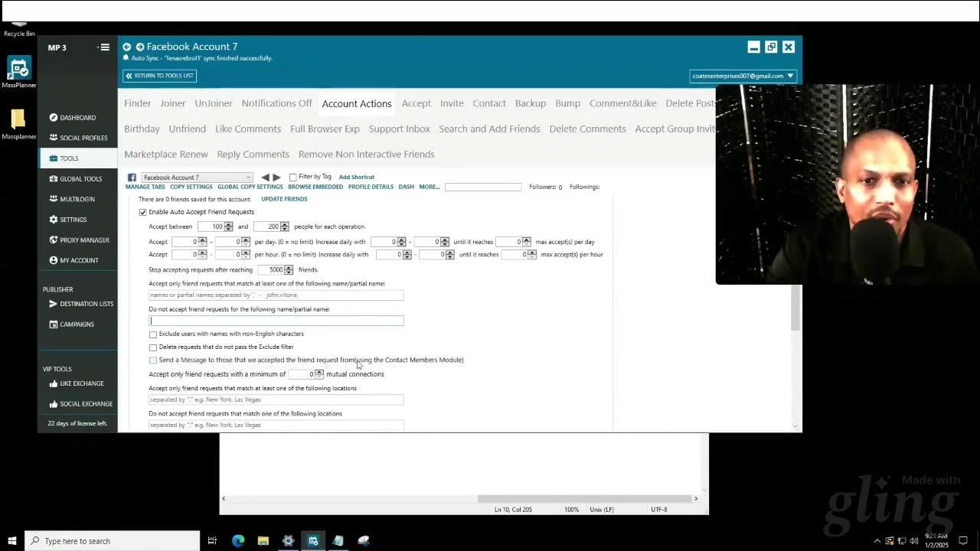This screenshot has height=551, width=980.
Task: Adjust the 5000 friends limit stepper
Action: pos(289,270)
